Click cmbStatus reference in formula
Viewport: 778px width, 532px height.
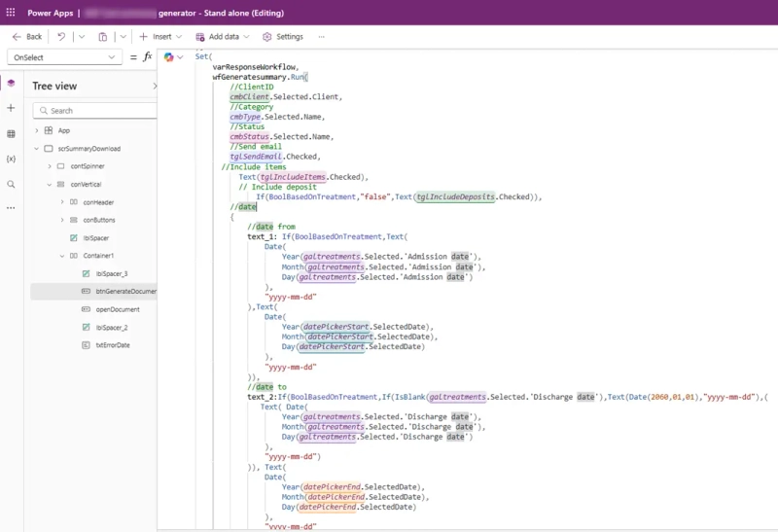pyautogui.click(x=249, y=136)
